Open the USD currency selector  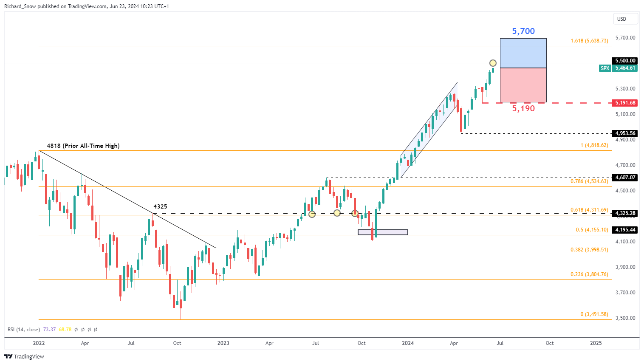(x=626, y=19)
